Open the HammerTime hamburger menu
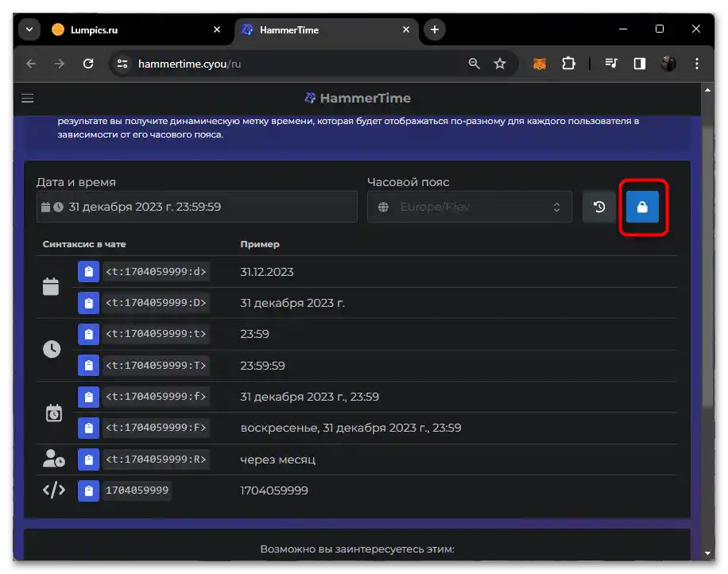 28,99
